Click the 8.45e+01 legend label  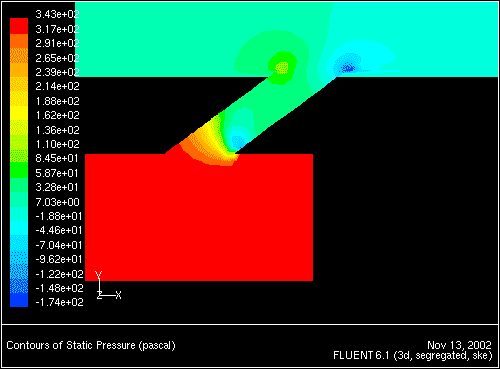tap(57, 158)
